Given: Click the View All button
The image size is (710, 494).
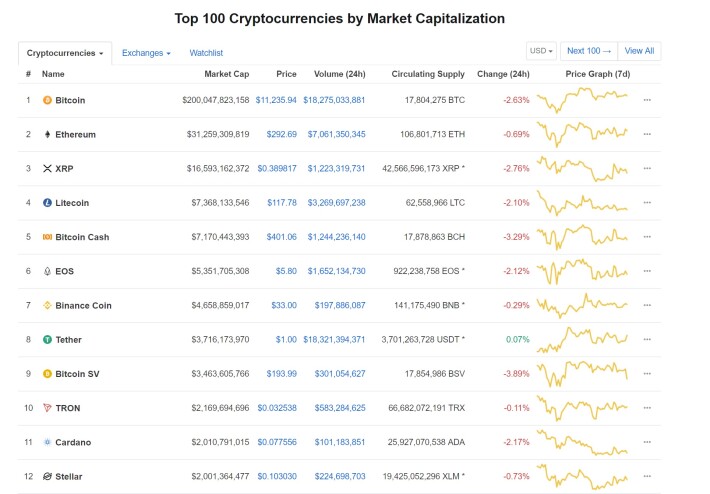Looking at the screenshot, I should (x=639, y=51).
